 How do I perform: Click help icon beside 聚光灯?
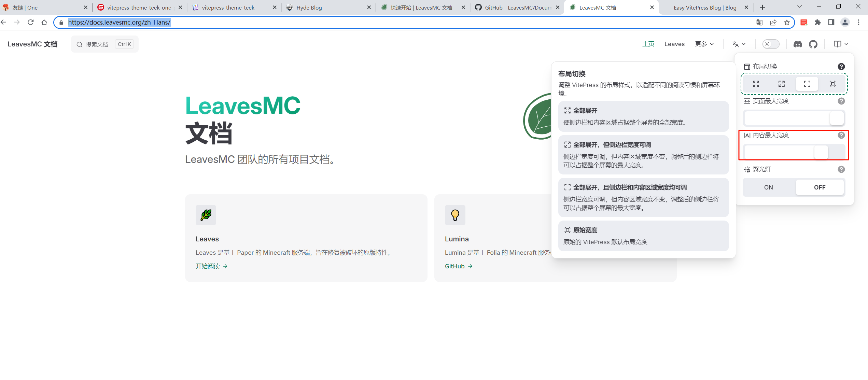(841, 169)
